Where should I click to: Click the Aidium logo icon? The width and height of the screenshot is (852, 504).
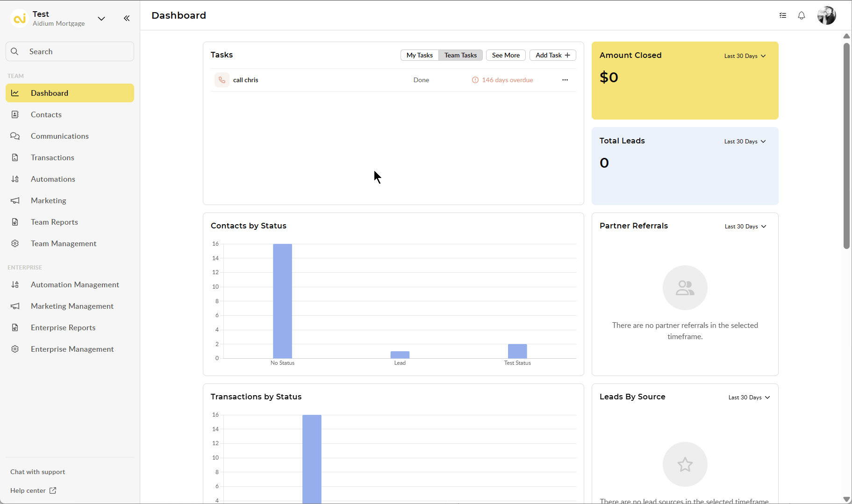point(20,18)
